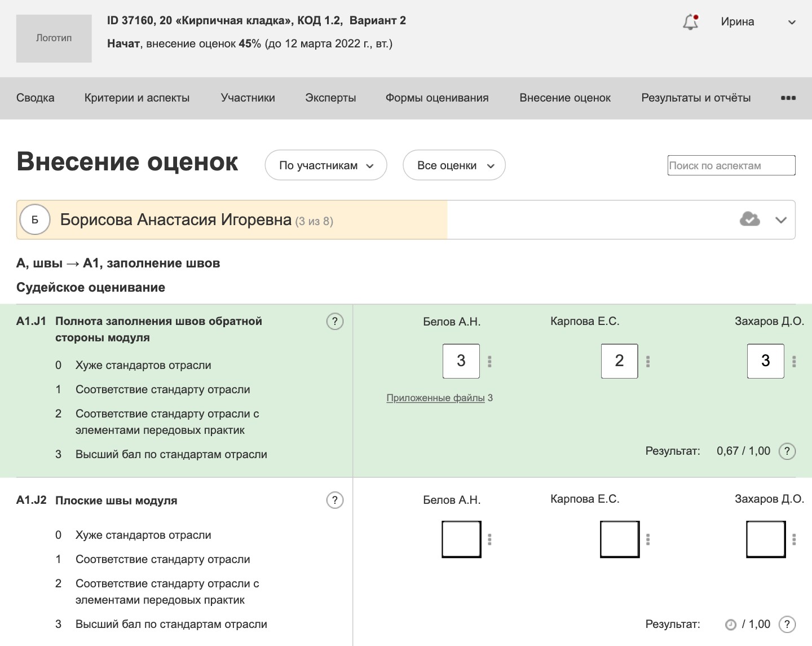
Task: Click Карпова's empty A1.J2 score field
Action: pos(620,539)
